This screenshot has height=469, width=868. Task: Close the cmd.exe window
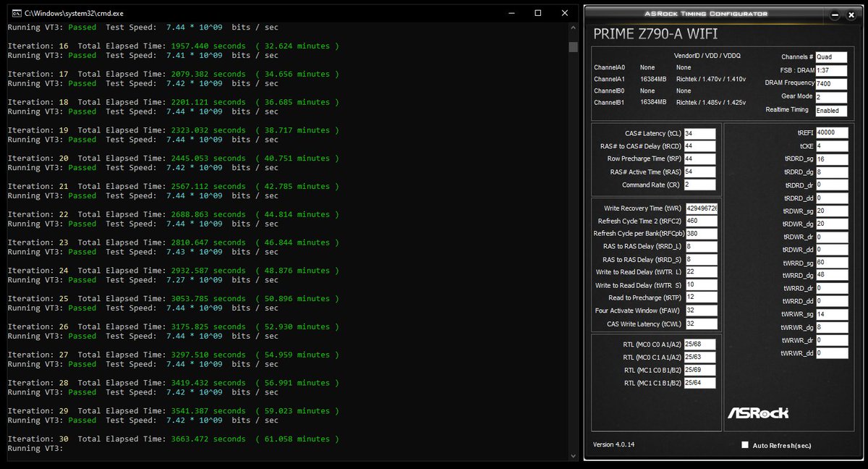[564, 13]
